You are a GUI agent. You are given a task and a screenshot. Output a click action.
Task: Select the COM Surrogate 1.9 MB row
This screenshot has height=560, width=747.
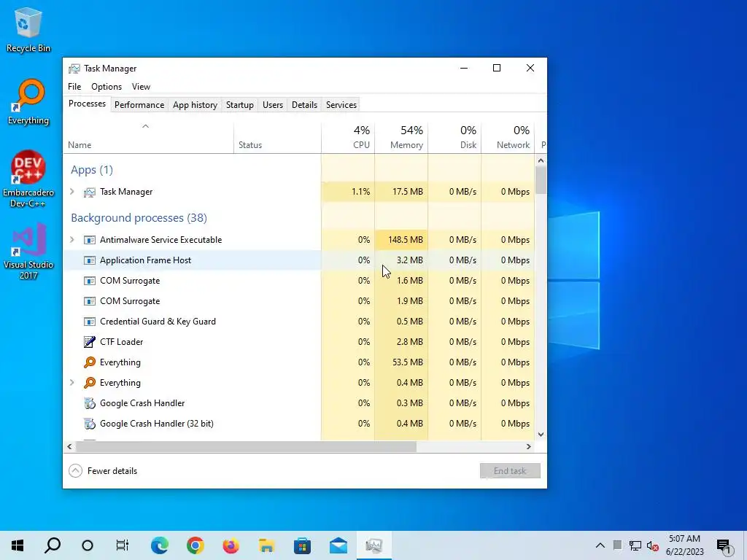pyautogui.click(x=298, y=301)
